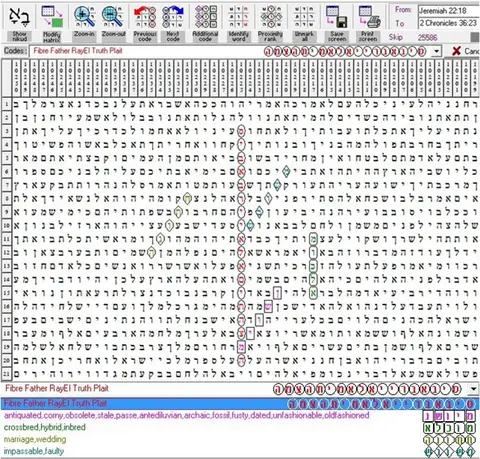
Task: Expand the dropdown below the matrix
Action: tap(473, 389)
